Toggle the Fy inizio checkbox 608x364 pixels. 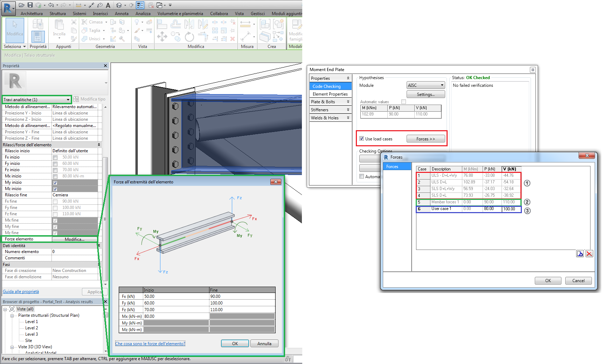click(x=55, y=164)
